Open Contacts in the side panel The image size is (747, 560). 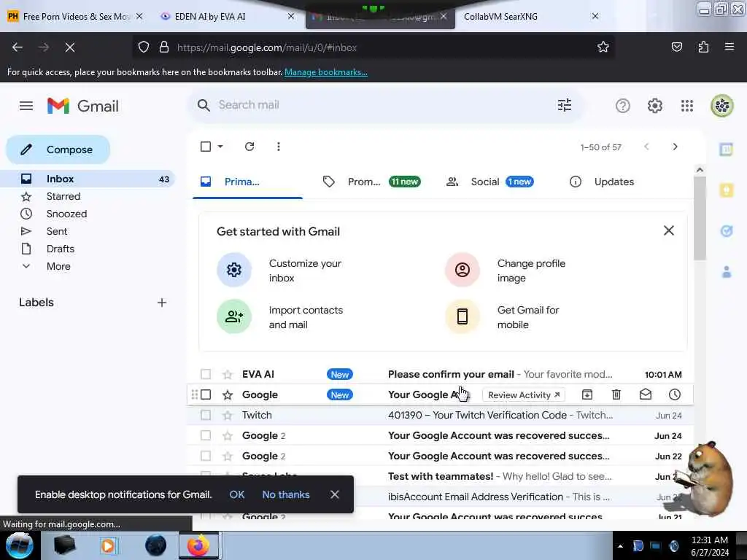pyautogui.click(x=727, y=273)
